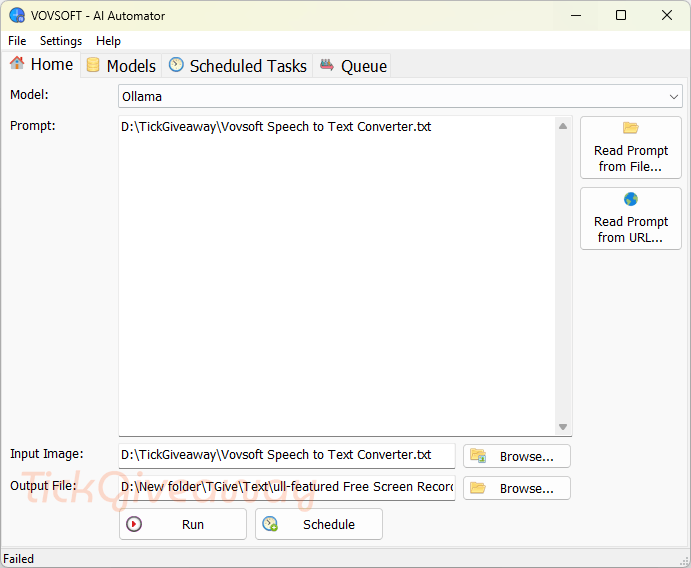Browse for the Output File
The image size is (691, 568).
516,488
